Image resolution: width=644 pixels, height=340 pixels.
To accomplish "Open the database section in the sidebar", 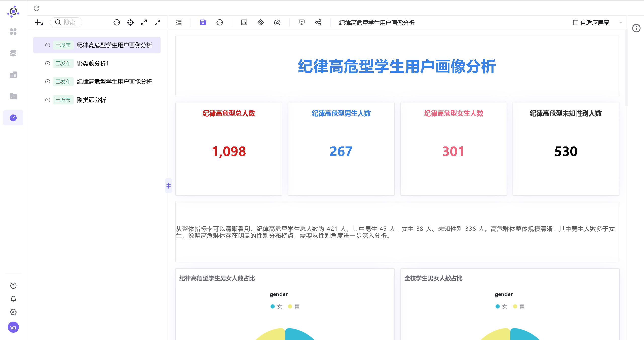I will tap(13, 53).
